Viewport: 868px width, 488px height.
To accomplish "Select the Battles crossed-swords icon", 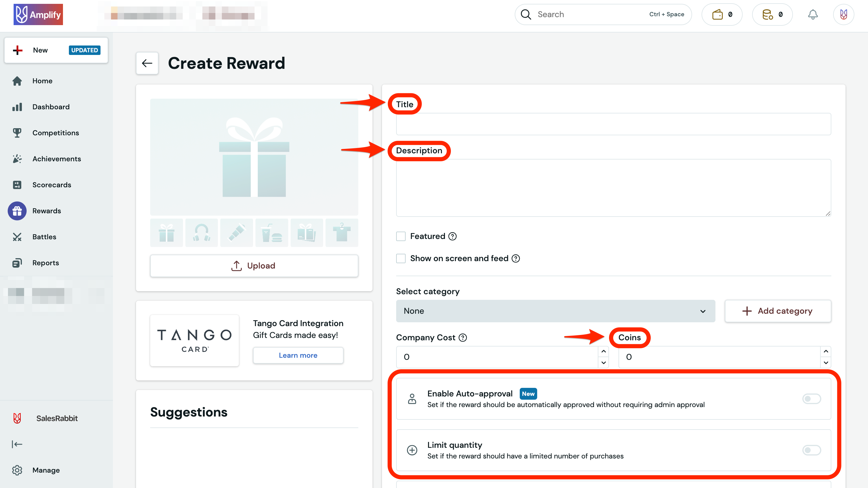I will [x=17, y=237].
